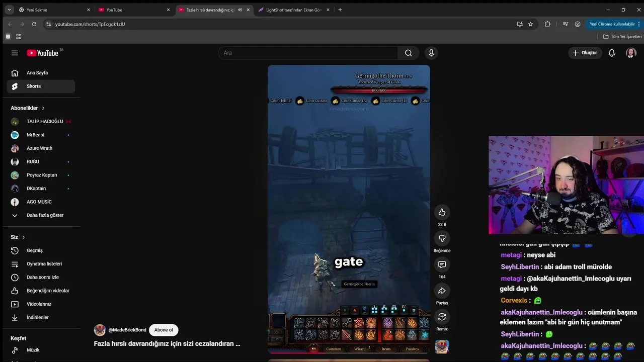Screen dimensions: 644x362
Task: Close the LightShot tab
Action: pos(328,10)
